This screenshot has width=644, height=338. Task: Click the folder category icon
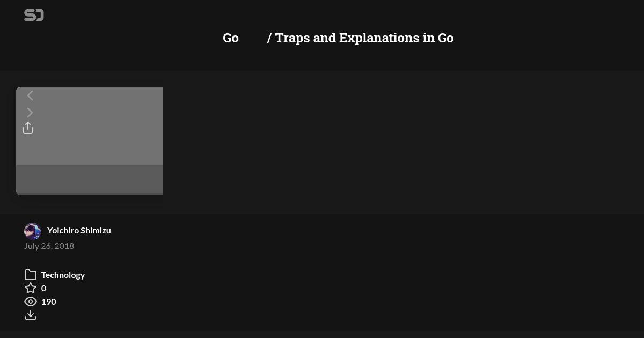tap(31, 275)
